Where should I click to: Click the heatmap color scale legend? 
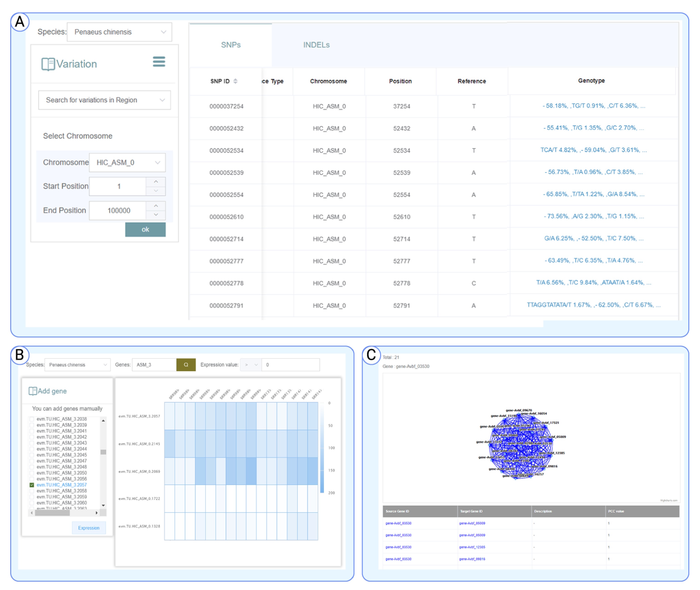[322, 448]
